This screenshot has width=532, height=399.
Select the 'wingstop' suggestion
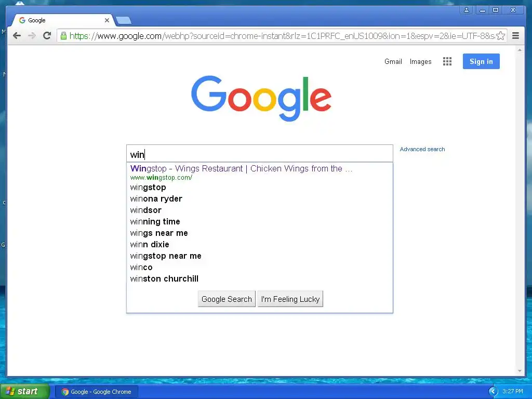coord(260,187)
